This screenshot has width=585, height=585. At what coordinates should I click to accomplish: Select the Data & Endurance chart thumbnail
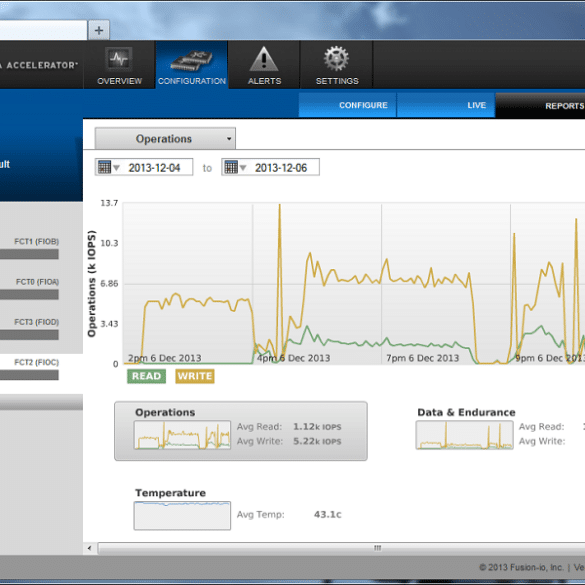pos(464,435)
